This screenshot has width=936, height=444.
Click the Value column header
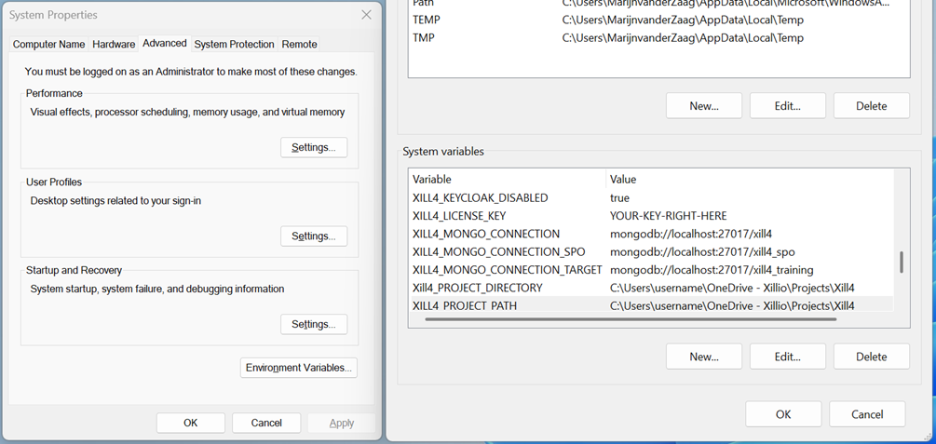coord(749,179)
